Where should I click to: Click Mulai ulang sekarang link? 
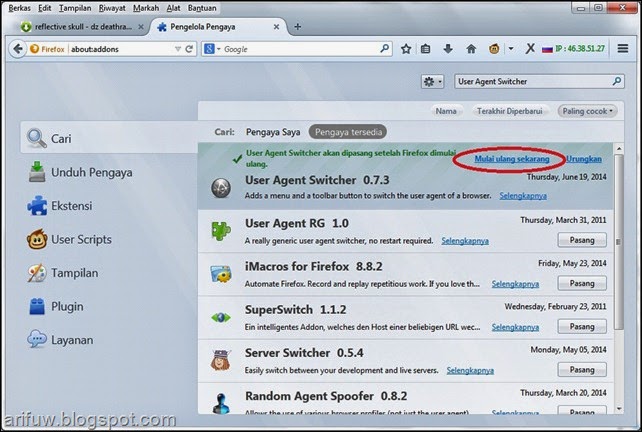point(512,158)
